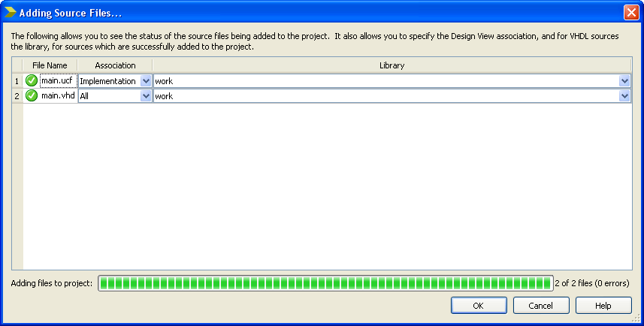Image resolution: width=644 pixels, height=326 pixels.
Task: Select the main.vhd file name cell
Action: [x=58, y=95]
